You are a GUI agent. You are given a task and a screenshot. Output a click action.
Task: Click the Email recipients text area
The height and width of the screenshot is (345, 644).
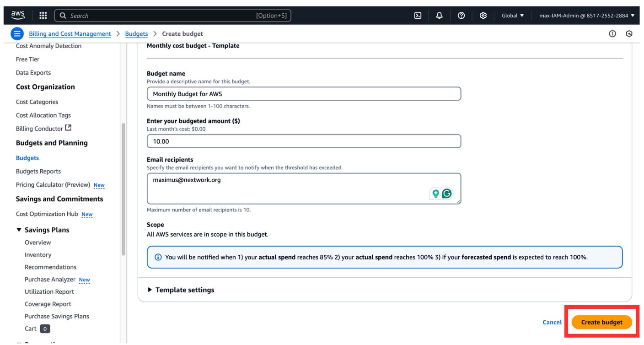pyautogui.click(x=304, y=189)
